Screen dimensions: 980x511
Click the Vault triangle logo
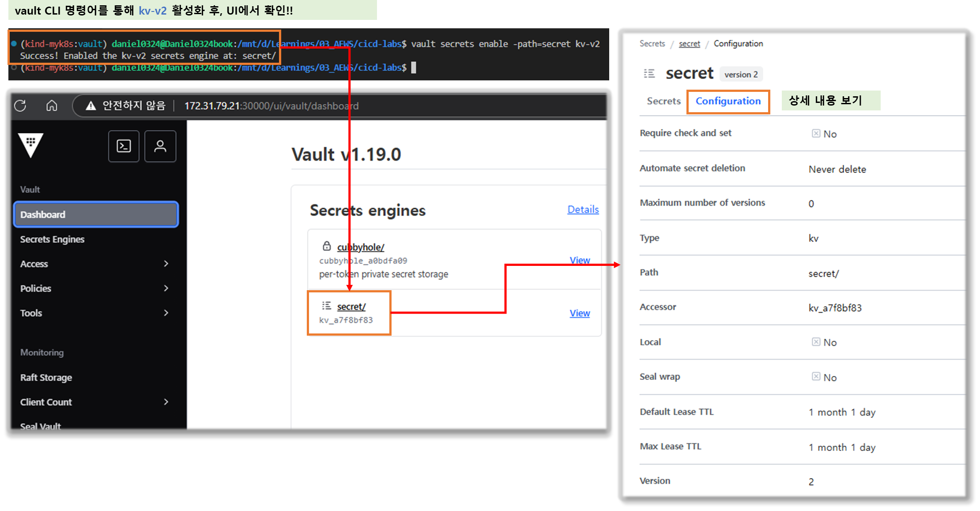pos(31,145)
